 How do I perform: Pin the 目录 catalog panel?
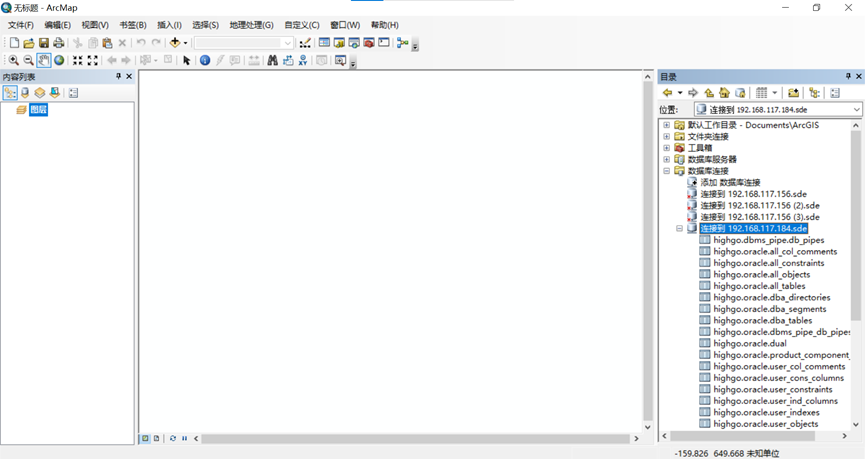pyautogui.click(x=848, y=76)
